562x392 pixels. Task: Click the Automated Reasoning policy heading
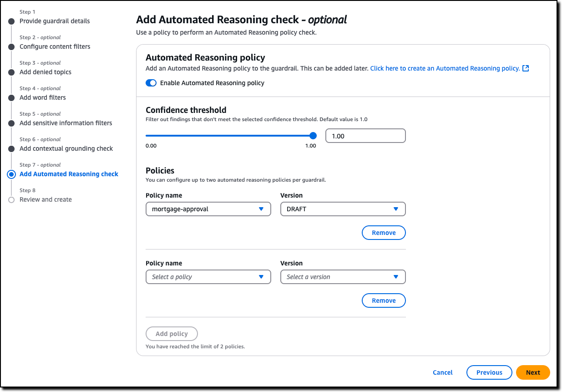pyautogui.click(x=205, y=57)
